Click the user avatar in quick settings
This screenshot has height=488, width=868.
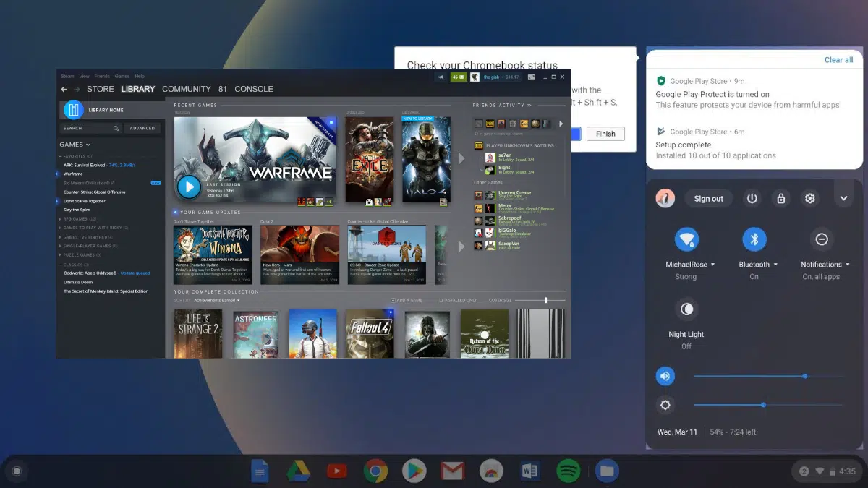pyautogui.click(x=665, y=198)
